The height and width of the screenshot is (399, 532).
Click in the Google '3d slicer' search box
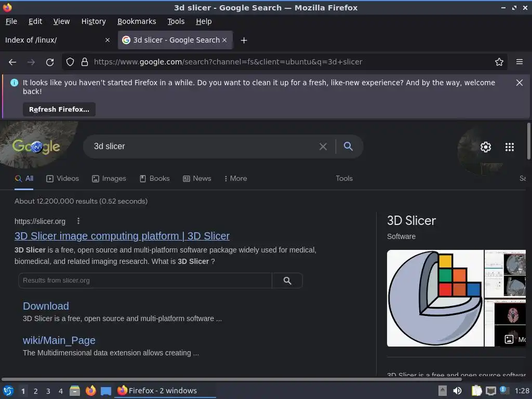(x=204, y=147)
